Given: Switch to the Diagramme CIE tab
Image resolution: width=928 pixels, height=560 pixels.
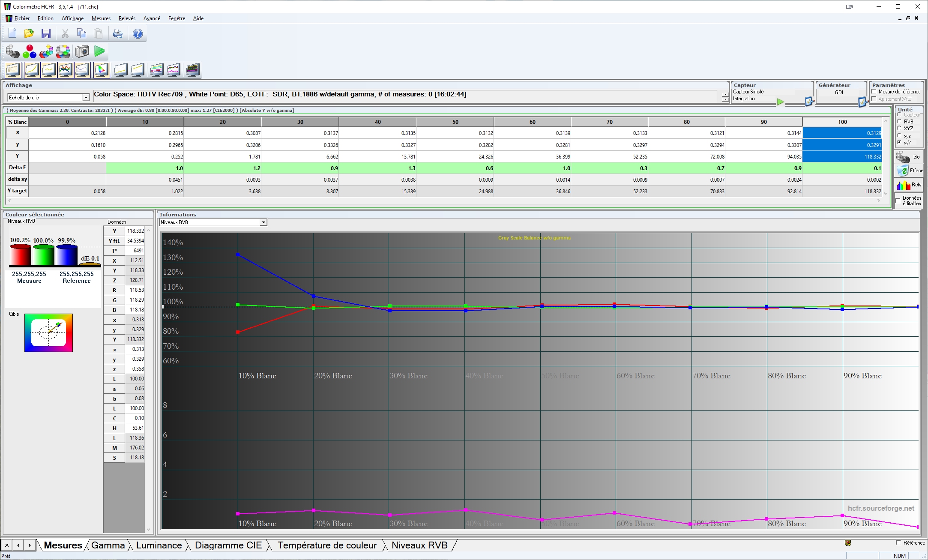Looking at the screenshot, I should click(228, 545).
